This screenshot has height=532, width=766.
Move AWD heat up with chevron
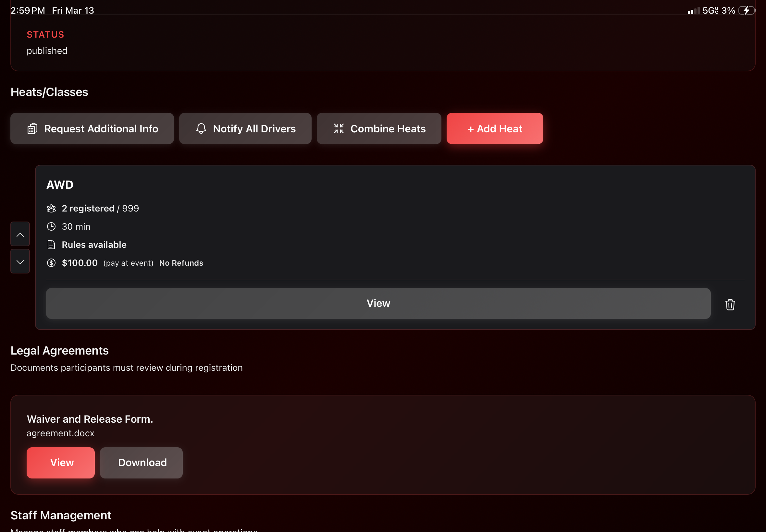pos(20,234)
